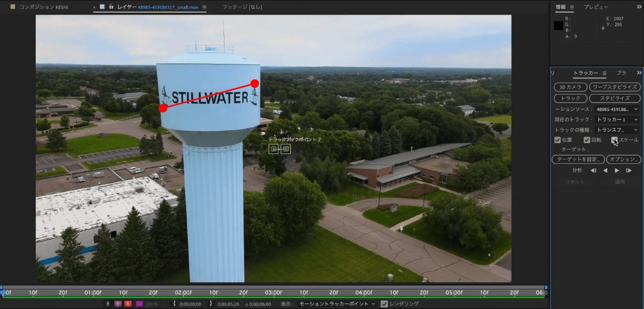This screenshot has height=309, width=644.
Task: Open the トラックの種類 dropdown
Action: tap(617, 130)
